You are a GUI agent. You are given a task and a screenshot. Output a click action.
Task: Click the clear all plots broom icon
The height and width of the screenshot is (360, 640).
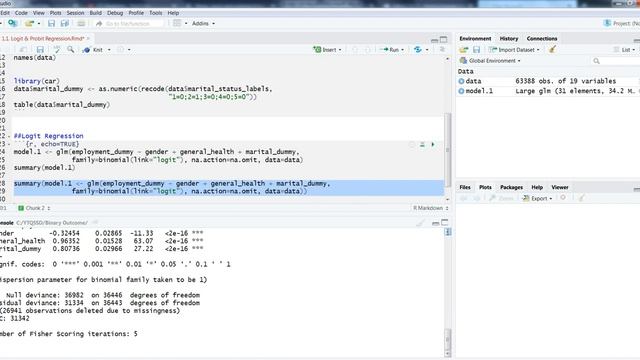[581, 198]
